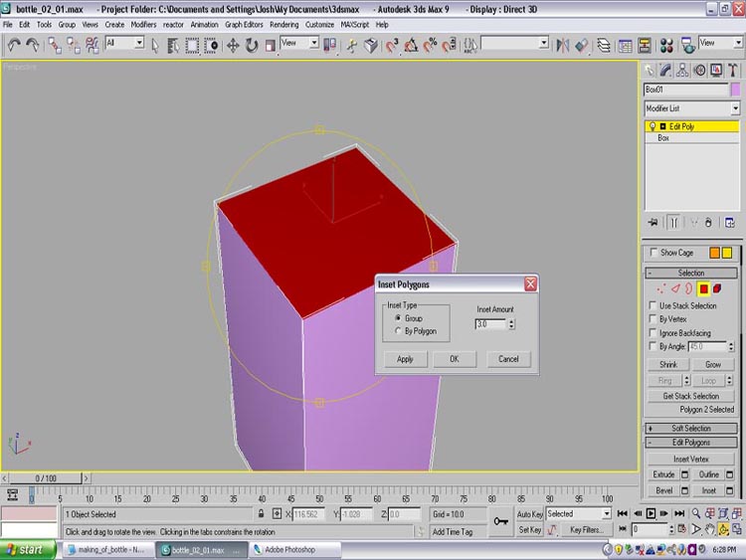Check the Use Stack Selection option

coord(653,305)
